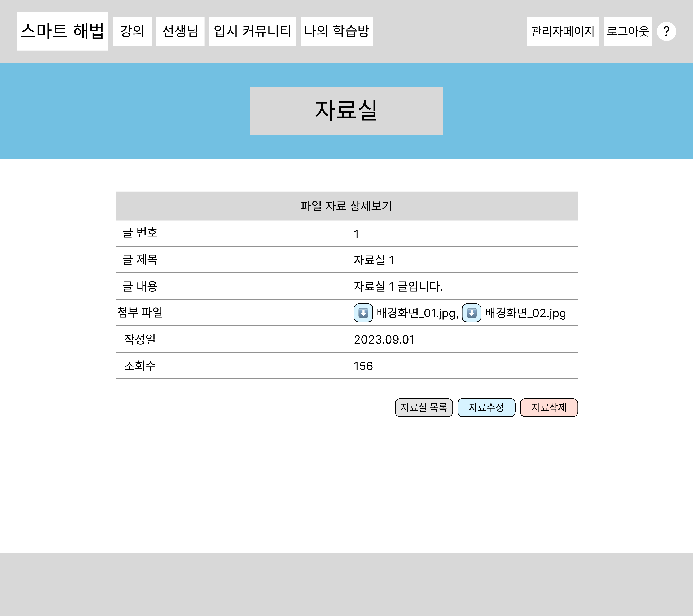Viewport: 693px width, 616px height.
Task: Open the 강의 menu
Action: coord(132,31)
